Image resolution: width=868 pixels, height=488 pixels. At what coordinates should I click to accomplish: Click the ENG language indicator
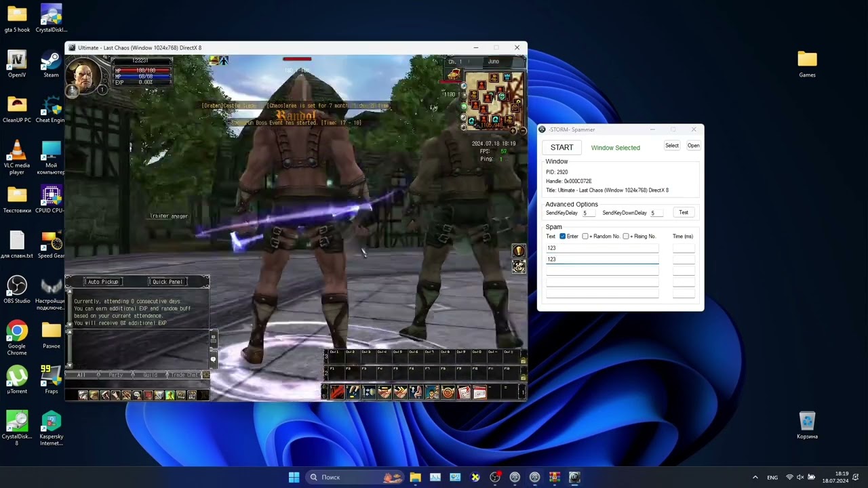coord(772,477)
